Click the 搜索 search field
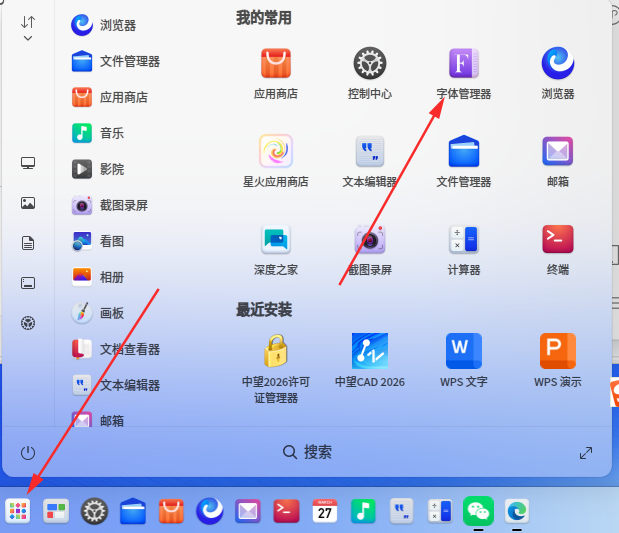This screenshot has height=533, width=619. 308,452
